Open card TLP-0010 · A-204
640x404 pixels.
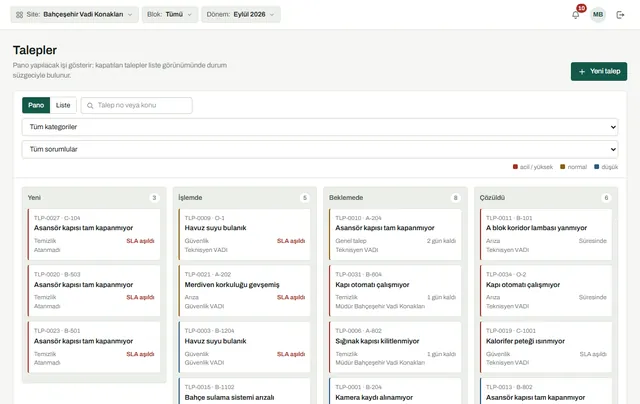click(395, 234)
